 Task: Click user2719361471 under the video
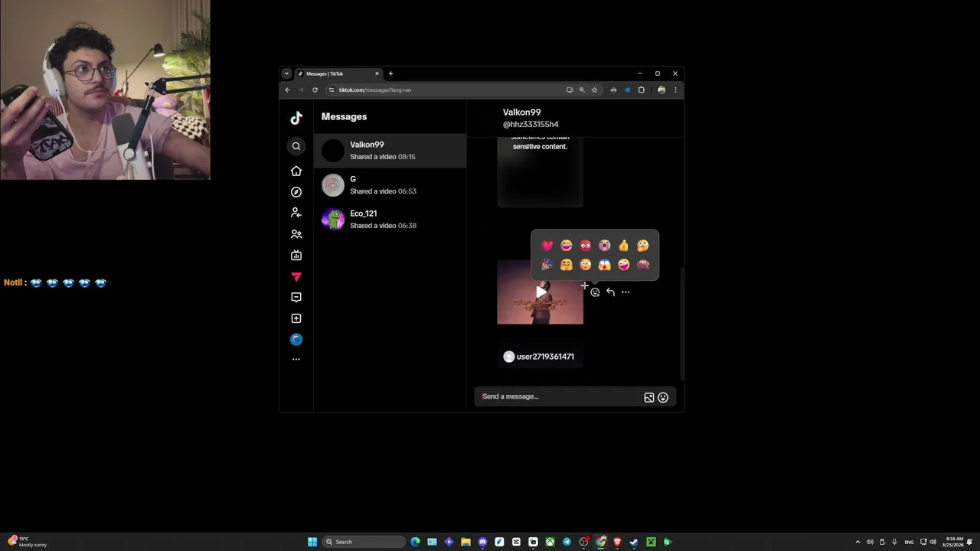(x=545, y=357)
